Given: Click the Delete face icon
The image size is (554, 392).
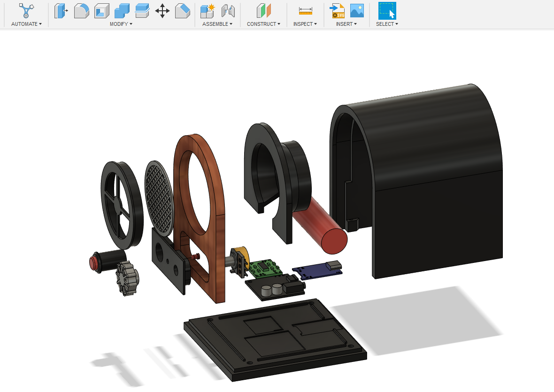Looking at the screenshot, I should click(183, 11).
